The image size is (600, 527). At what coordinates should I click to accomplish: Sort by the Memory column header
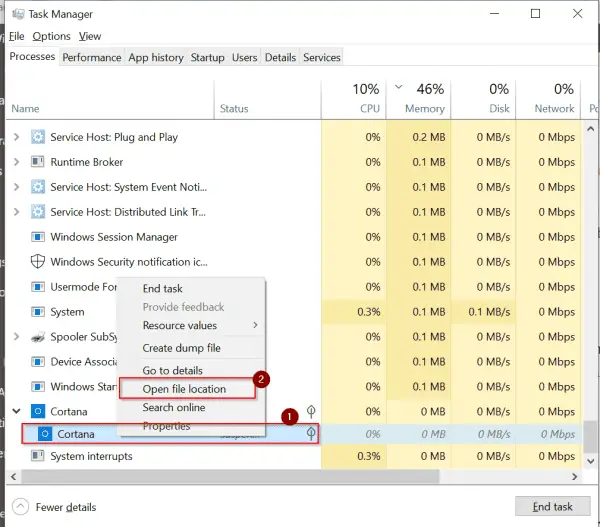[x=418, y=100]
